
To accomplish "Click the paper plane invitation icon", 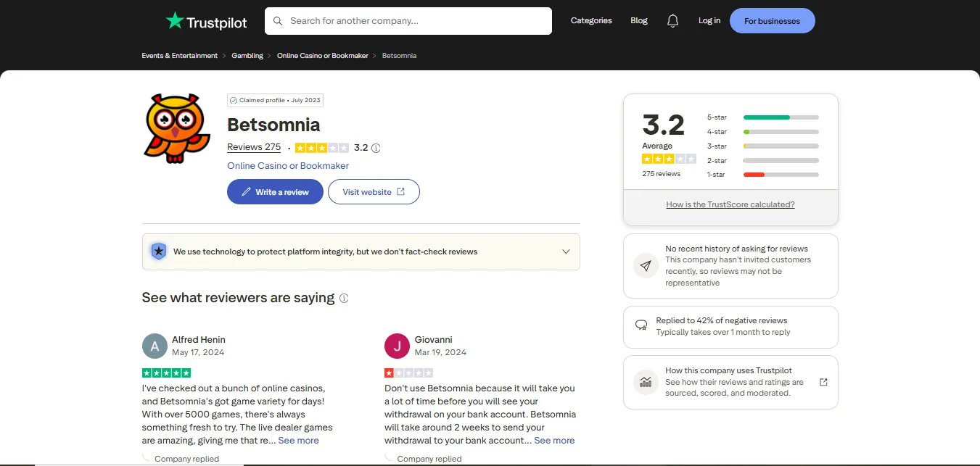I will tap(646, 265).
